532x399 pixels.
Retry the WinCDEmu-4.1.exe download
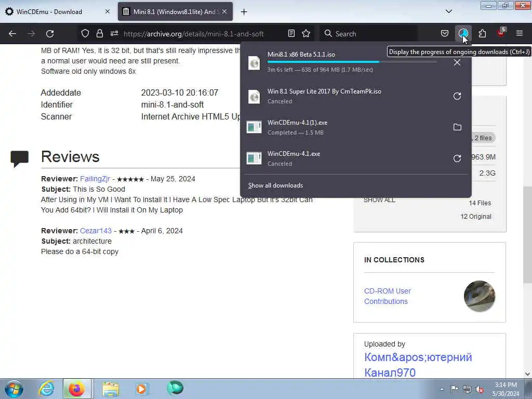point(457,158)
